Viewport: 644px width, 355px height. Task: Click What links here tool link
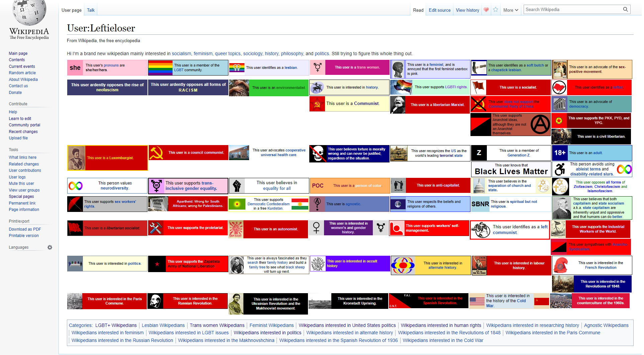point(22,157)
